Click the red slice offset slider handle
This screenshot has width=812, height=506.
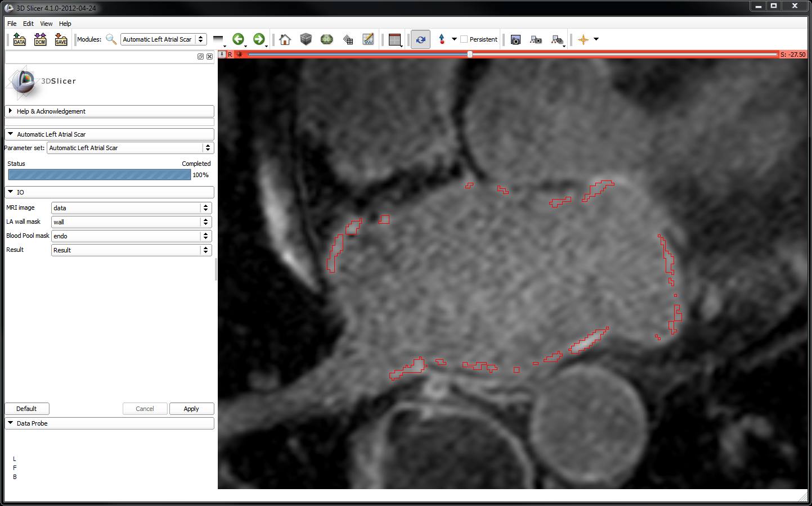click(x=470, y=55)
